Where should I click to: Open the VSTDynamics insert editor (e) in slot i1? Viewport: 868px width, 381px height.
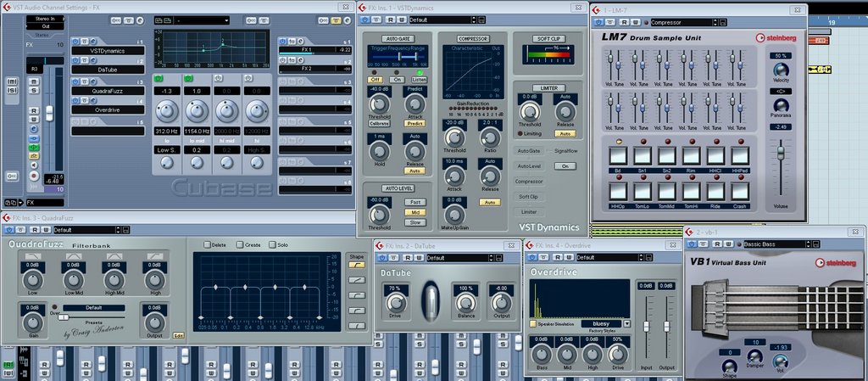click(93, 41)
